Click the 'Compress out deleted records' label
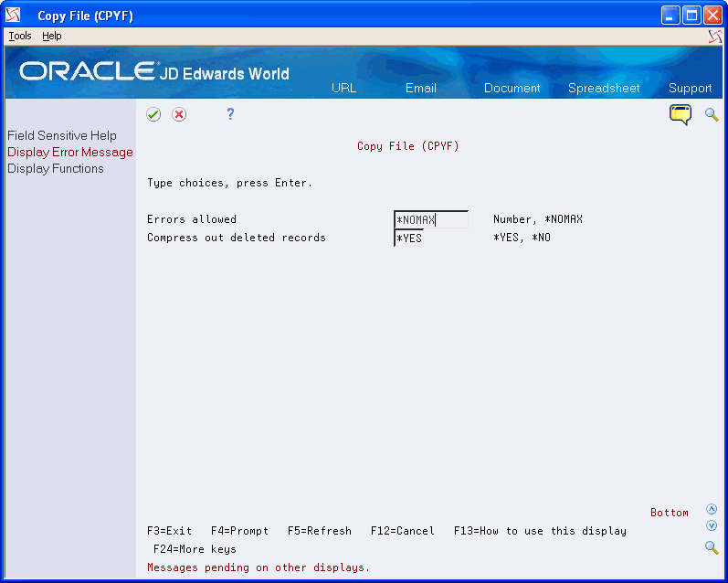Viewport: 728px width, 583px height. (237, 238)
